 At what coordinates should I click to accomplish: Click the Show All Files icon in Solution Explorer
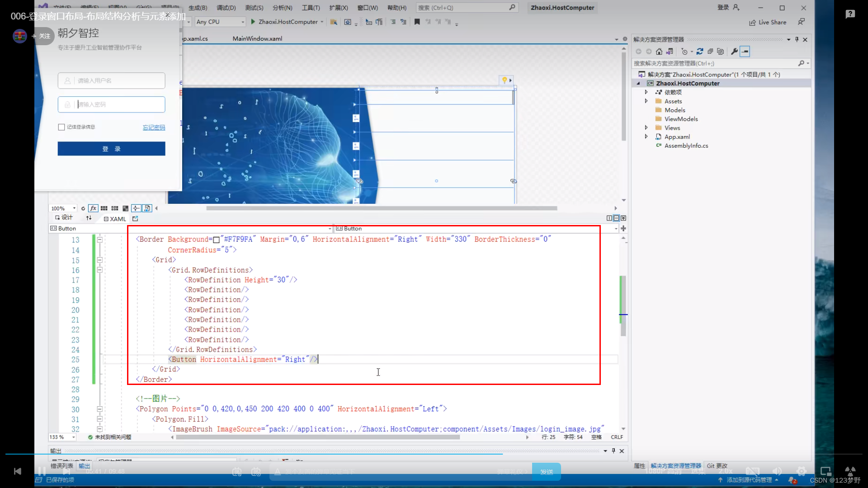pos(721,52)
